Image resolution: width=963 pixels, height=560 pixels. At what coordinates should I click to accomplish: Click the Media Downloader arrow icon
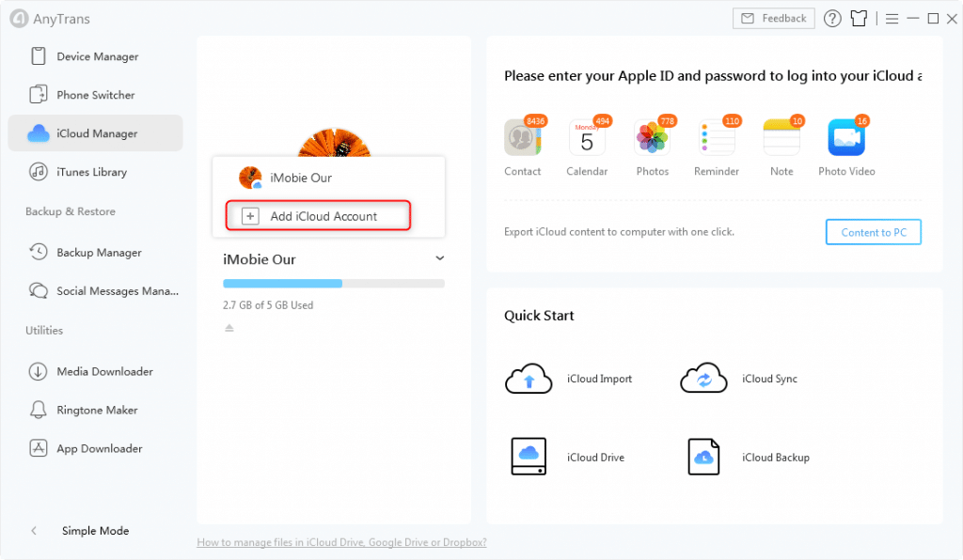click(x=38, y=371)
